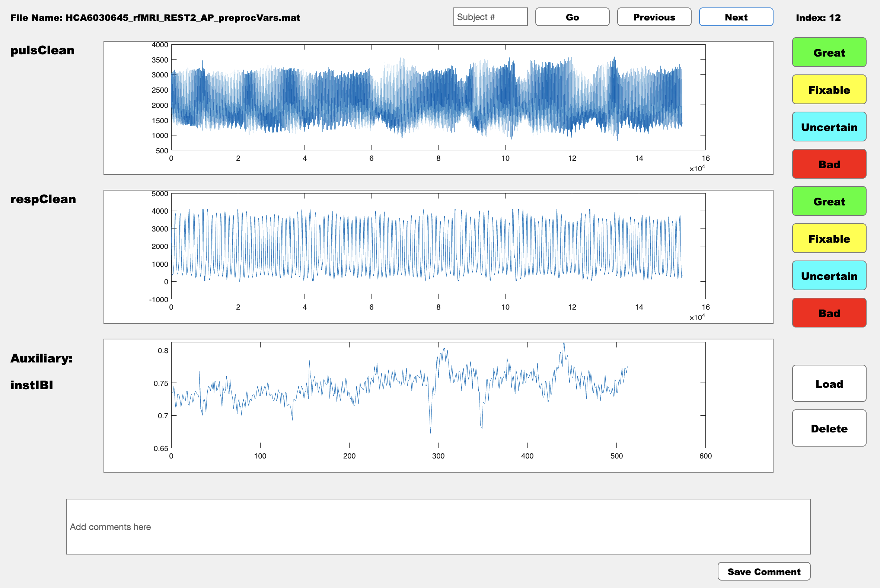Screen dimensions: 880x588
Task: Click the Index: 12 label
Action: [818, 17]
